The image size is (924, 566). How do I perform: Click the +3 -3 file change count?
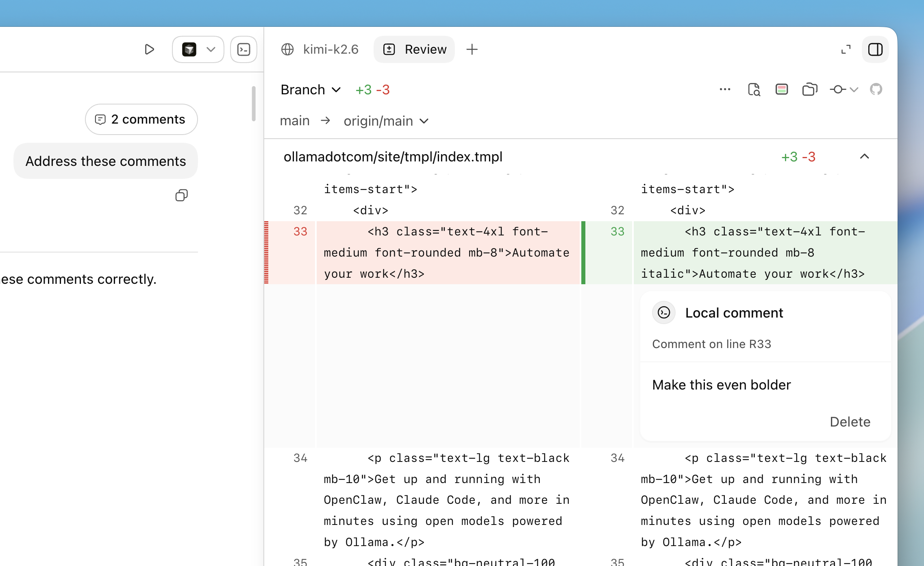click(x=798, y=157)
